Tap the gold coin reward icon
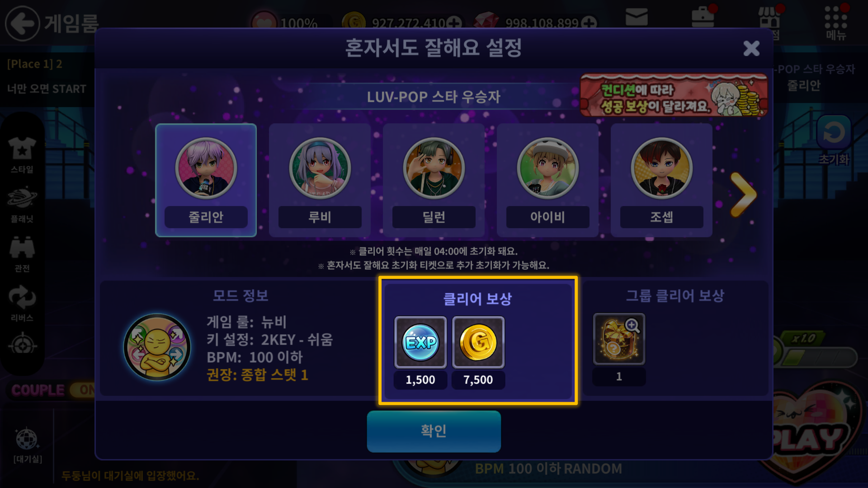Viewport: 868px width, 488px height. 478,342
